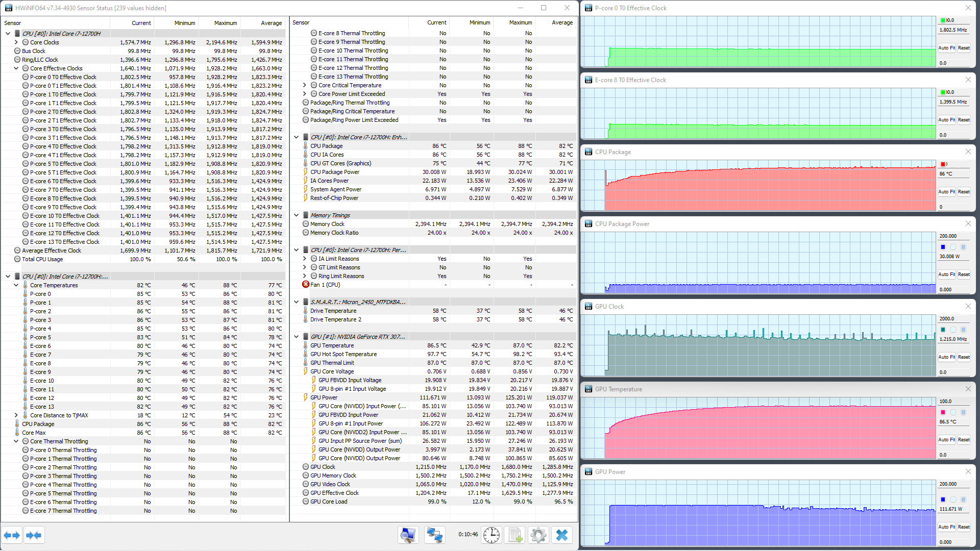Collapse the Core Effective Clocks group
980x551 pixels.
click(x=16, y=68)
